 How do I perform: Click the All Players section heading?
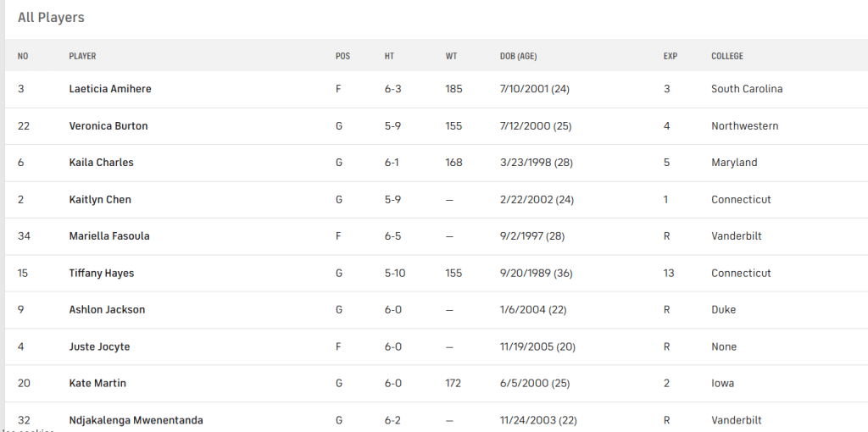(51, 18)
